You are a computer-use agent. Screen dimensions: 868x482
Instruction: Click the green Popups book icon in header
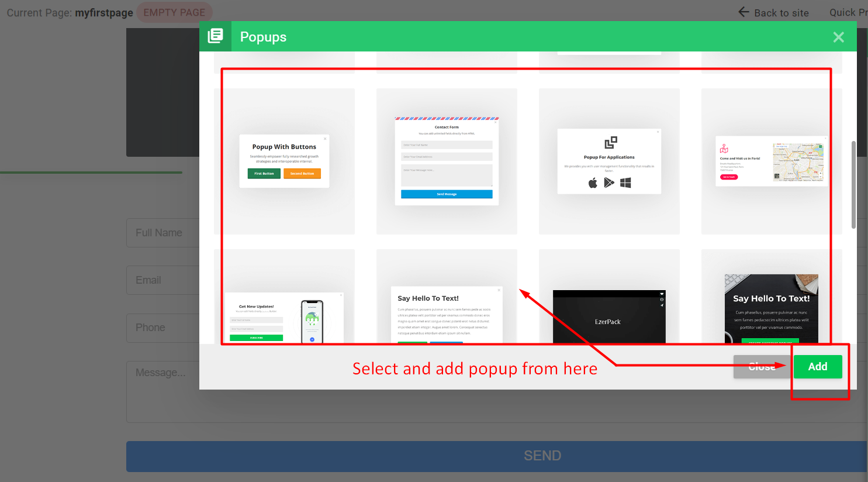(215, 36)
